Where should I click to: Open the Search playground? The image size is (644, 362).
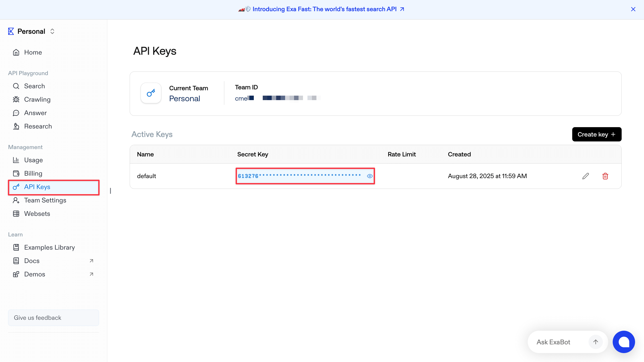click(34, 86)
